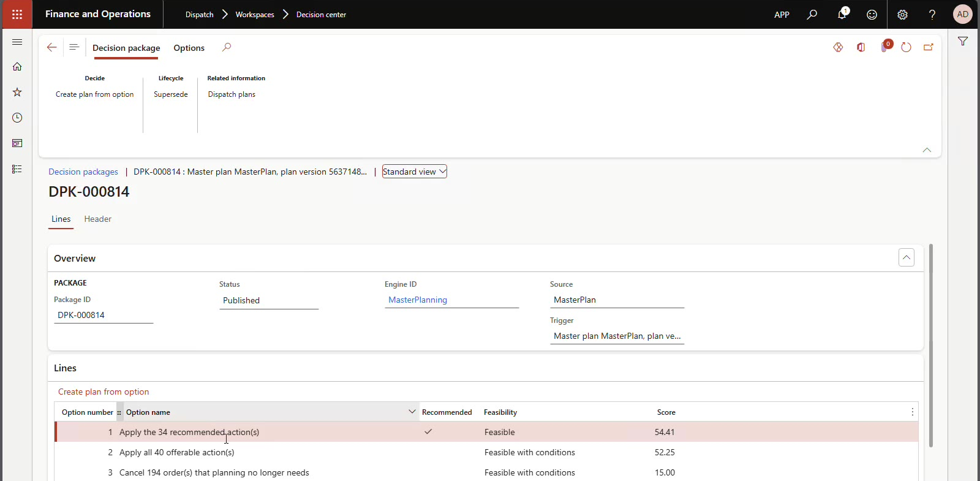Toggle Recommended checkmark on option 1
The width and height of the screenshot is (980, 481).
click(428, 432)
